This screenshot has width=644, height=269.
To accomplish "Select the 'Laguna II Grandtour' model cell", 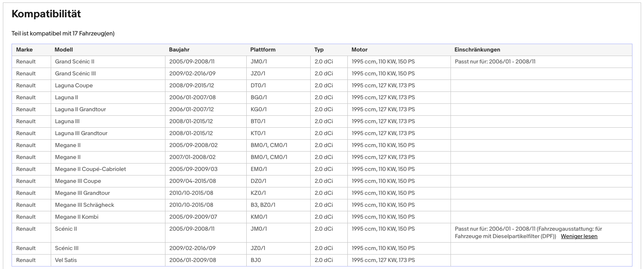I will click(108, 109).
